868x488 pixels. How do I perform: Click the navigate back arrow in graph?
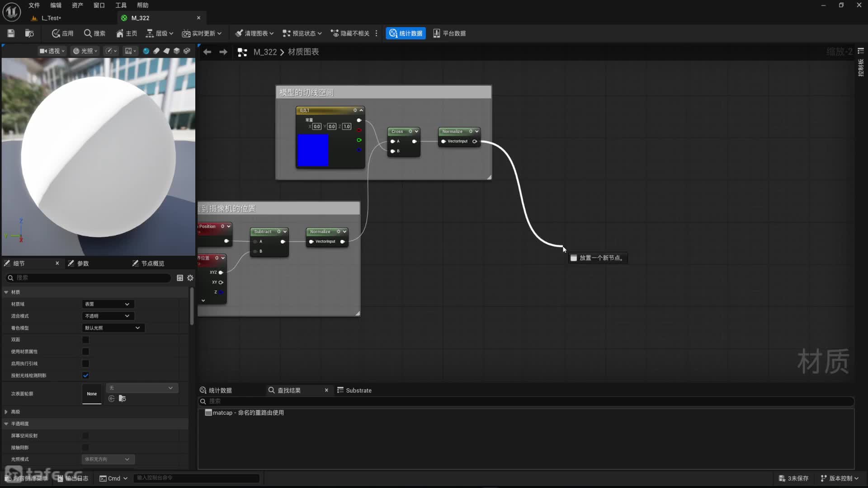pos(207,52)
